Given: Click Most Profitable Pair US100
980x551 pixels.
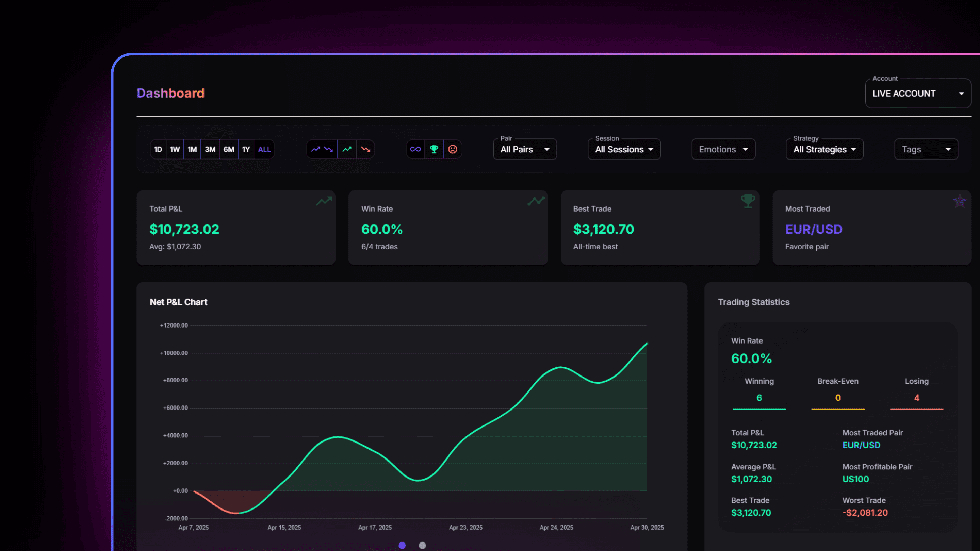Looking at the screenshot, I should point(855,479).
